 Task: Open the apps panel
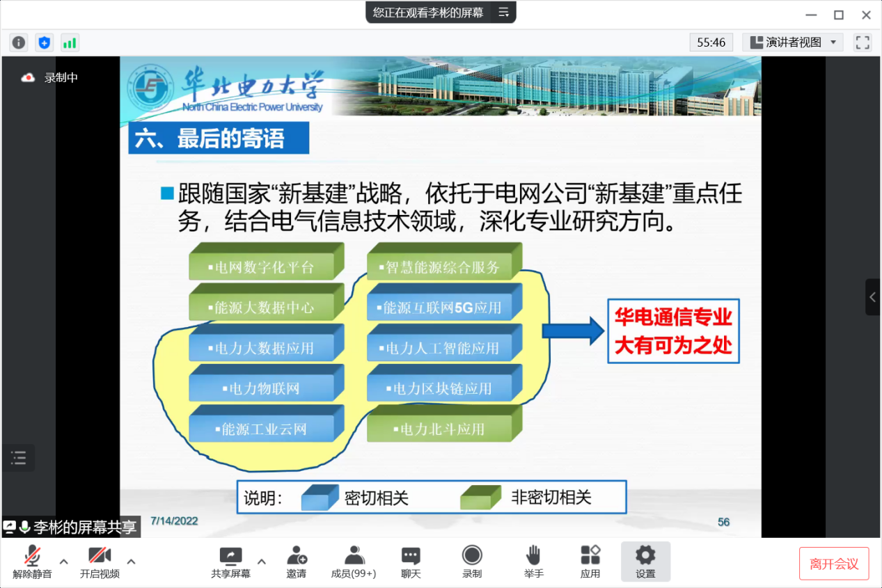coord(590,562)
